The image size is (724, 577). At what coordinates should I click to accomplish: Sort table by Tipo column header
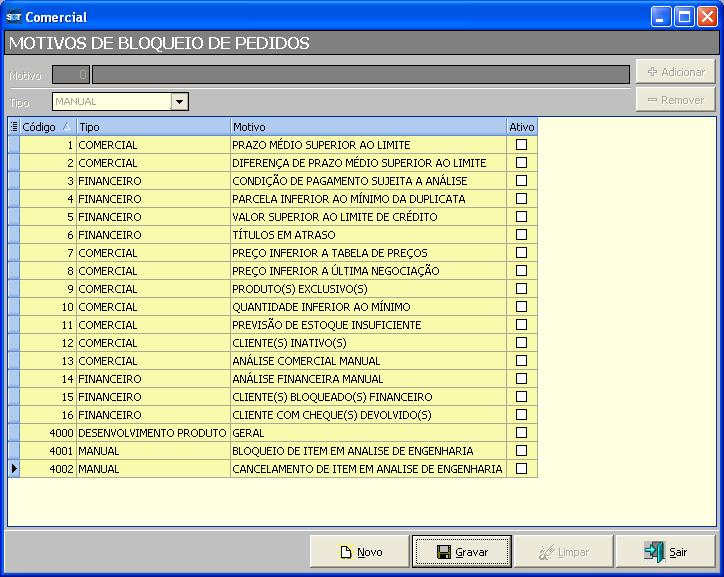pyautogui.click(x=153, y=127)
